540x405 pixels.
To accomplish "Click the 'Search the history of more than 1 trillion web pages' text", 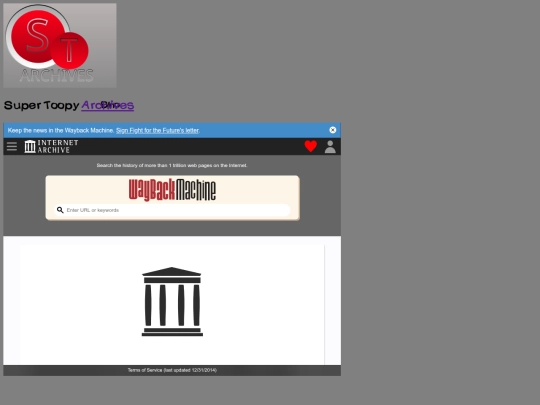I will point(172,165).
